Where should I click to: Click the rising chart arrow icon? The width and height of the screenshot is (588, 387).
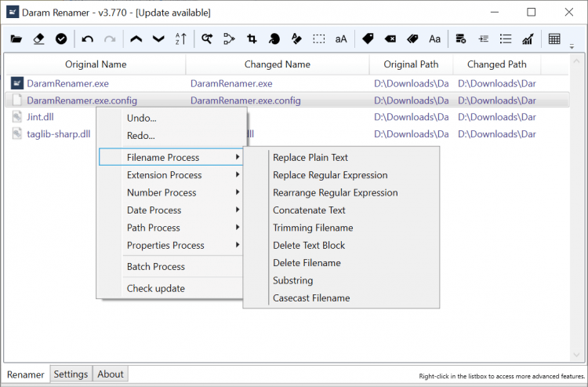point(528,38)
